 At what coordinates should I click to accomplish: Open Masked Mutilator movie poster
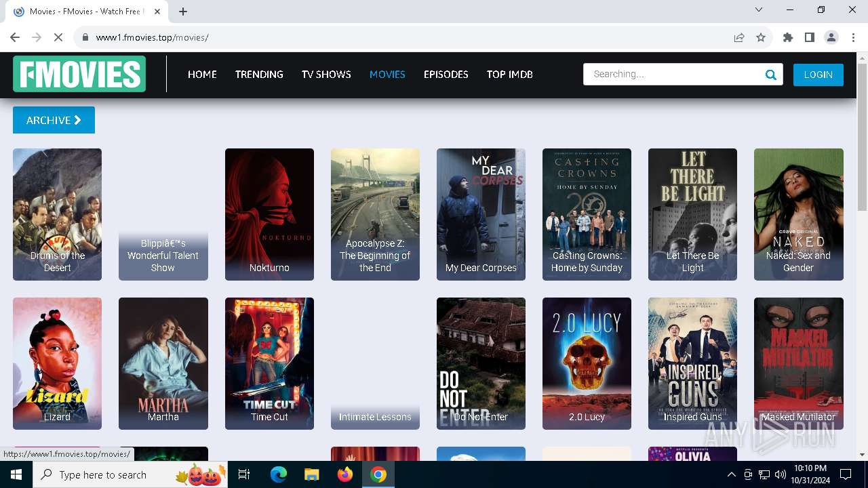tap(799, 363)
